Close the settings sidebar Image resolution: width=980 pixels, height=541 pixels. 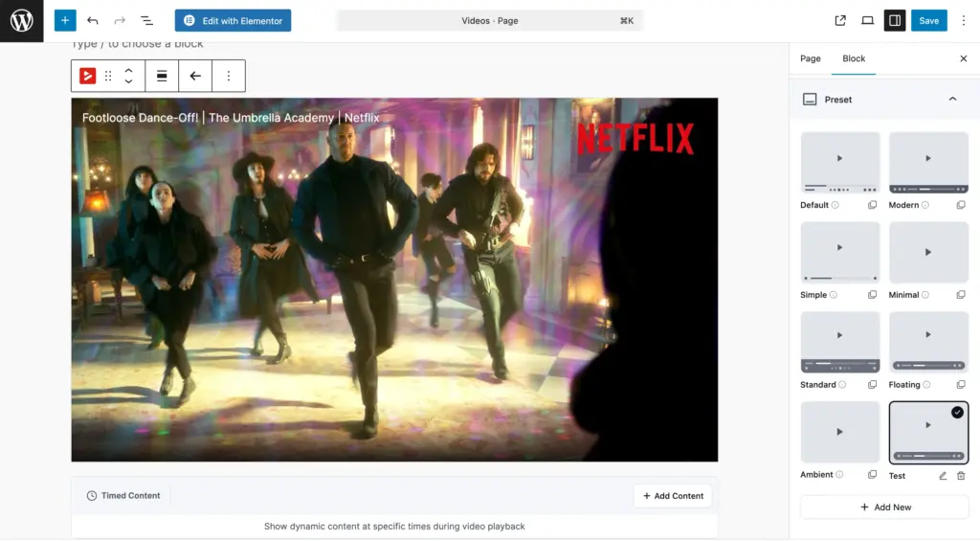pos(963,58)
